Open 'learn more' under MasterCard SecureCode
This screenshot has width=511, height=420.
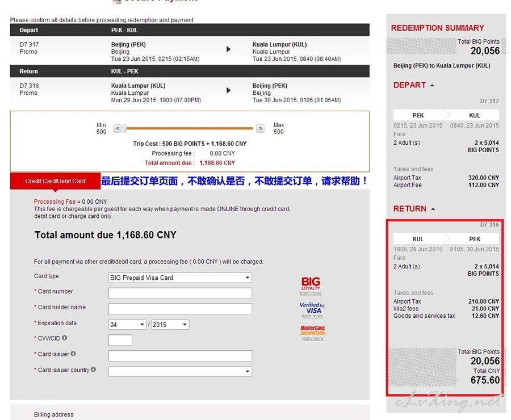[x=313, y=338]
